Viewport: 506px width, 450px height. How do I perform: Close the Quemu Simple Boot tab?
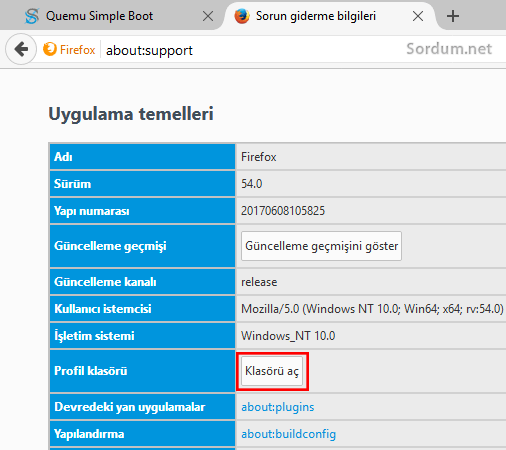(208, 16)
